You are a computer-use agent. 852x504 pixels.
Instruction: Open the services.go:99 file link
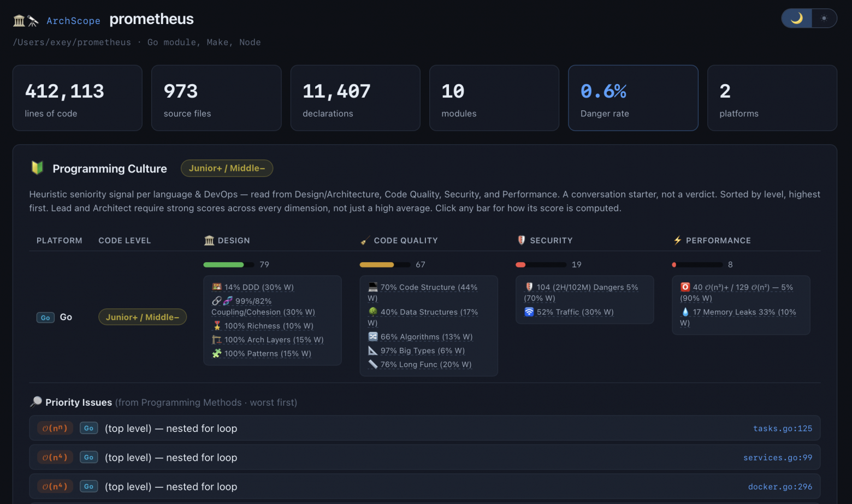(x=778, y=458)
